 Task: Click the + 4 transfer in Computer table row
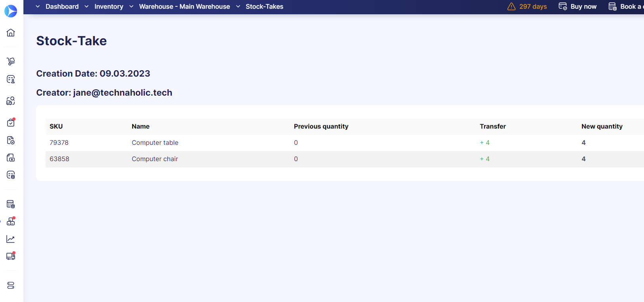[x=485, y=142]
